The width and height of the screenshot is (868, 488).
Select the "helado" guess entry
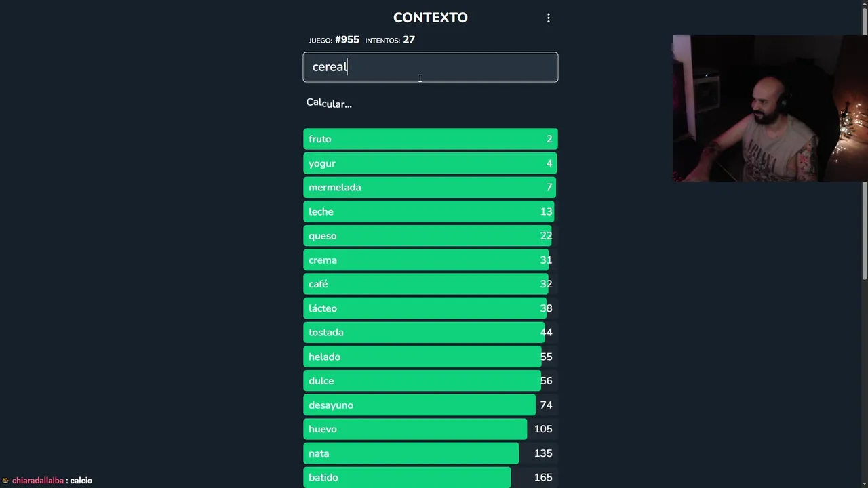coord(430,357)
